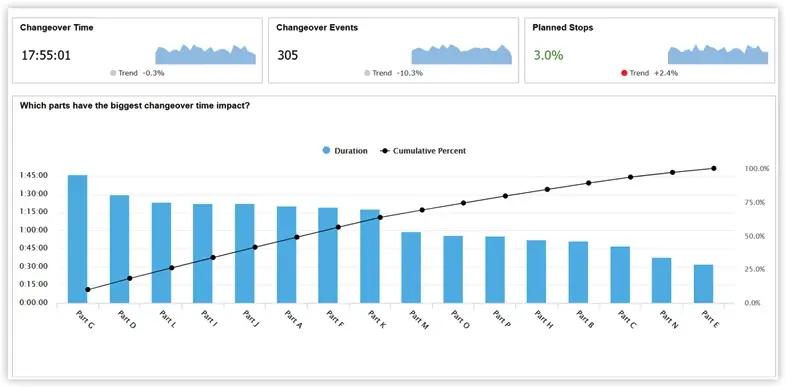Select the Part I duration bar
The height and width of the screenshot is (387, 787).
pyautogui.click(x=203, y=253)
